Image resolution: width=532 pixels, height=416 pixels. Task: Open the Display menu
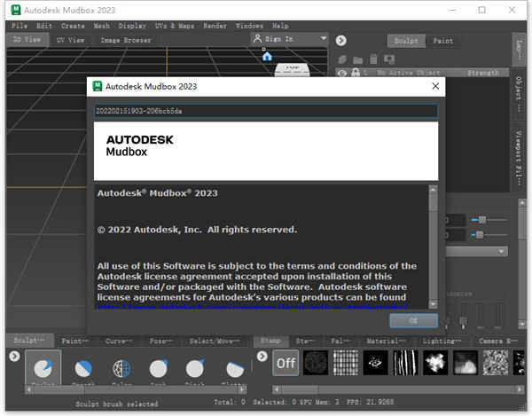132,26
